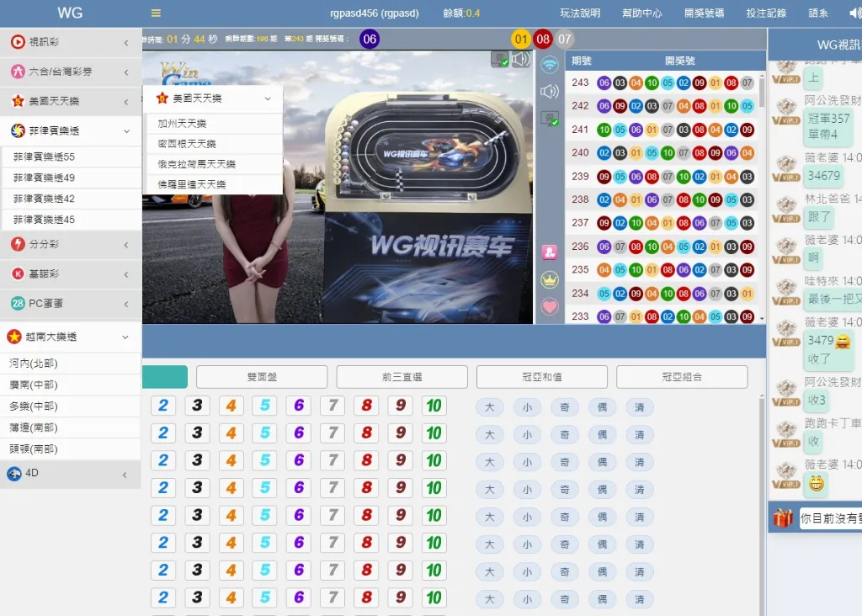Collapse the 菲律賓樂透 sidebar section

click(x=126, y=130)
